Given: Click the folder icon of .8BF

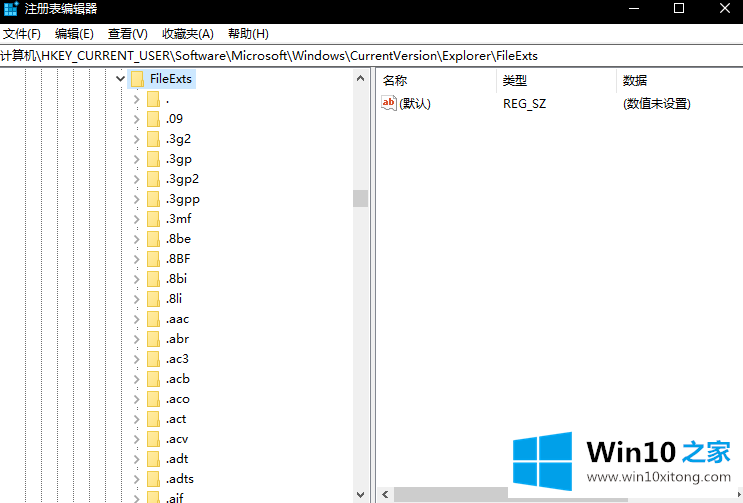Looking at the screenshot, I should coord(153,259).
